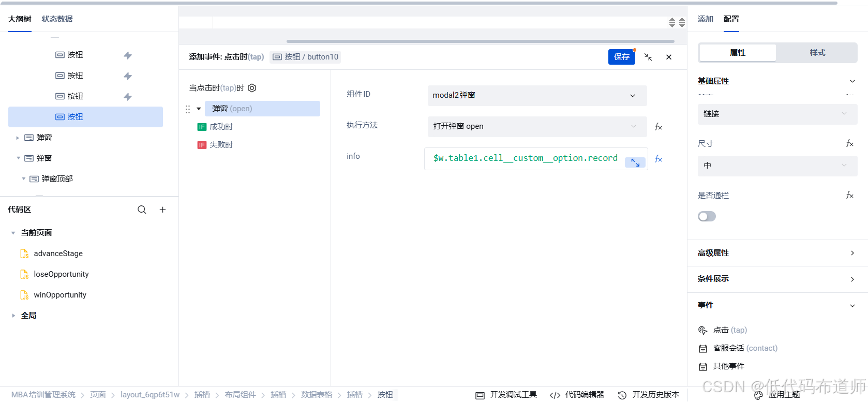This screenshot has width=868, height=402.
Task: Search in the 代码区 panel
Action: point(142,210)
